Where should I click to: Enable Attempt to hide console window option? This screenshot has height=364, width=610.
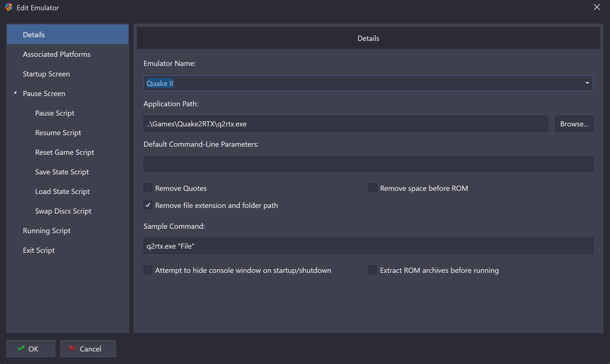148,270
